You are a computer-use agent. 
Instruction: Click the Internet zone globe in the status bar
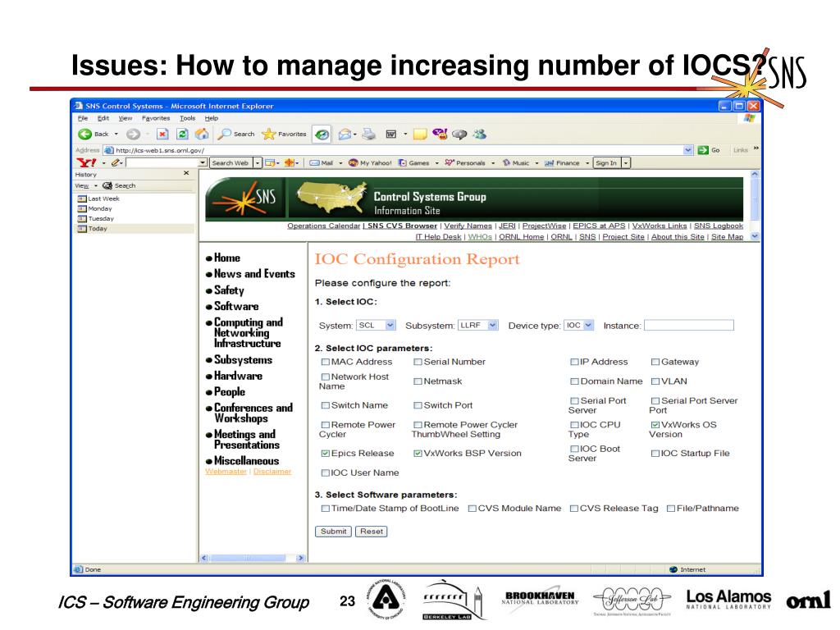click(673, 569)
